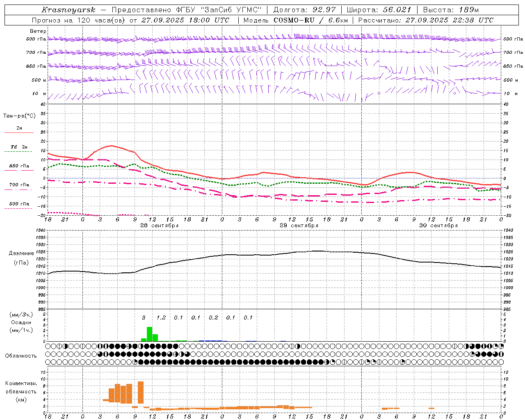
Task: Click the 'Конвективн.' convective cloud label
Action: (21, 383)
